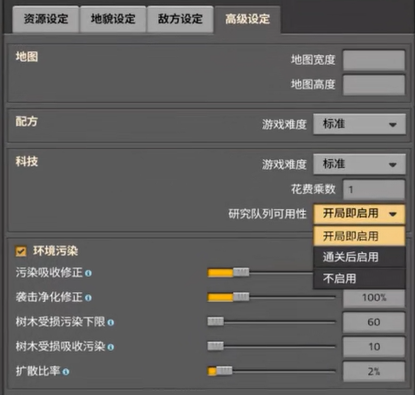The image size is (415, 395).
Task: Click the 树木受损吸收污染 value field showing 10
Action: pyautogui.click(x=374, y=347)
